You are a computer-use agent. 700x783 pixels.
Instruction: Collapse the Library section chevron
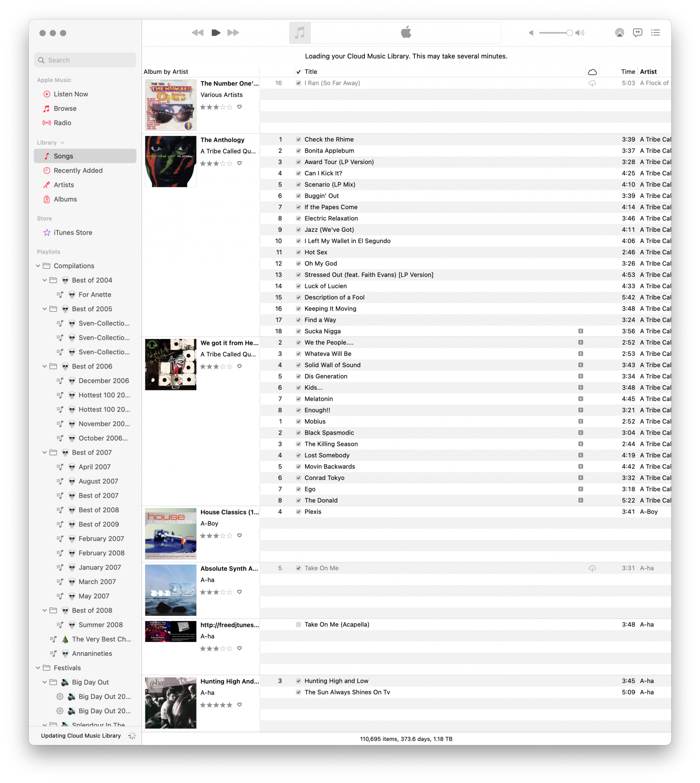coord(62,143)
